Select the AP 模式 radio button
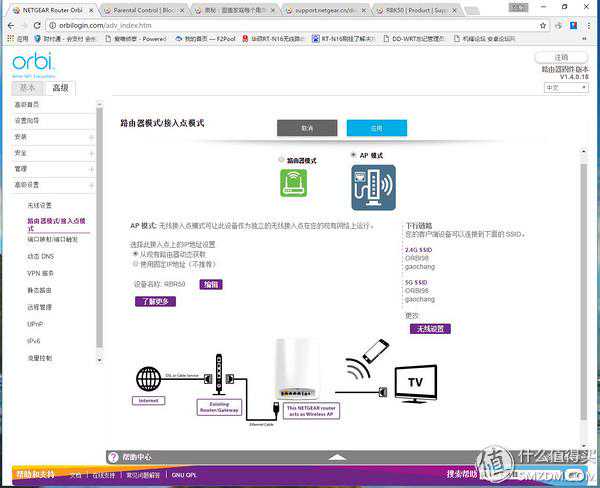The height and width of the screenshot is (488, 600). tap(352, 156)
